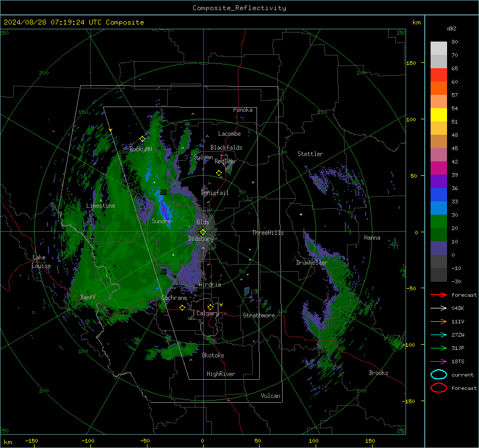The image size is (479, 448).
Task: Click the Calgary city label
Action: point(208,313)
